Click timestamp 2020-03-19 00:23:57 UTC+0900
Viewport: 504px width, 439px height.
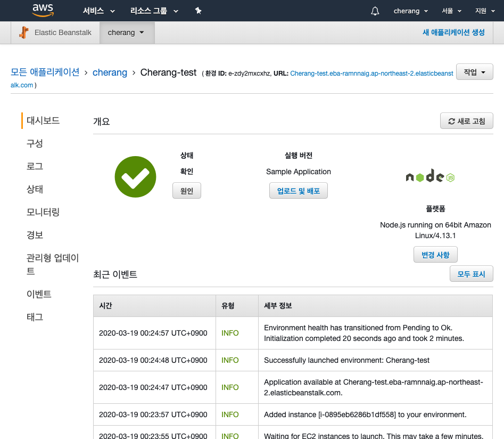(x=153, y=414)
